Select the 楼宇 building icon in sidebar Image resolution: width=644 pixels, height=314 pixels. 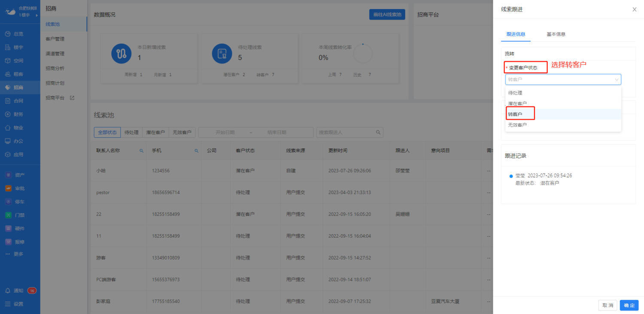pyautogui.click(x=8, y=47)
